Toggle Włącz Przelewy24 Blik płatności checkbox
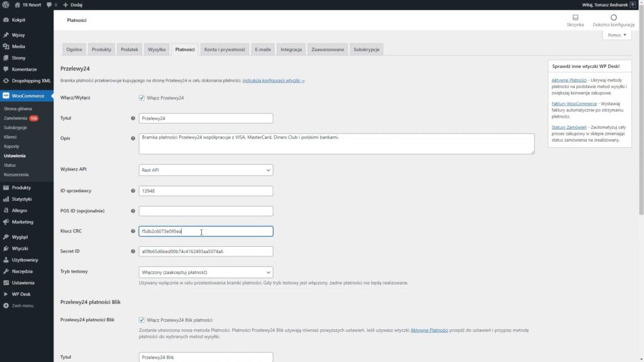 pyautogui.click(x=142, y=320)
